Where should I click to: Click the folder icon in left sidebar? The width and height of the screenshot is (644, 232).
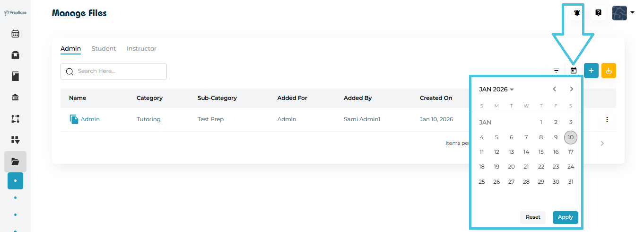[15, 161]
